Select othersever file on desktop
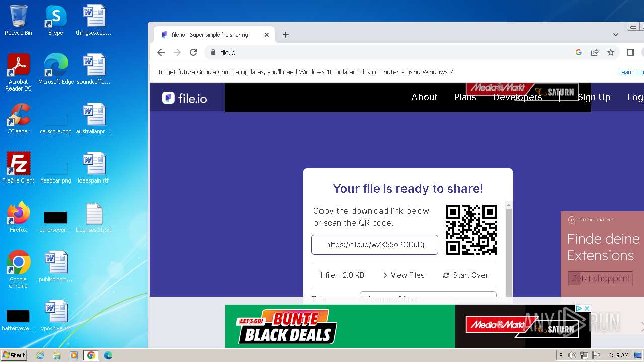 (x=56, y=221)
